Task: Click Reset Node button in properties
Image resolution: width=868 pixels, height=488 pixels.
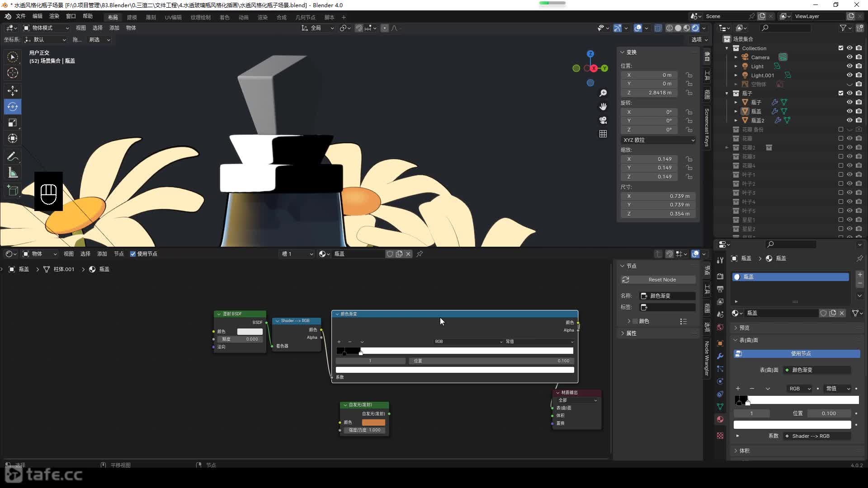Action: 661,279
